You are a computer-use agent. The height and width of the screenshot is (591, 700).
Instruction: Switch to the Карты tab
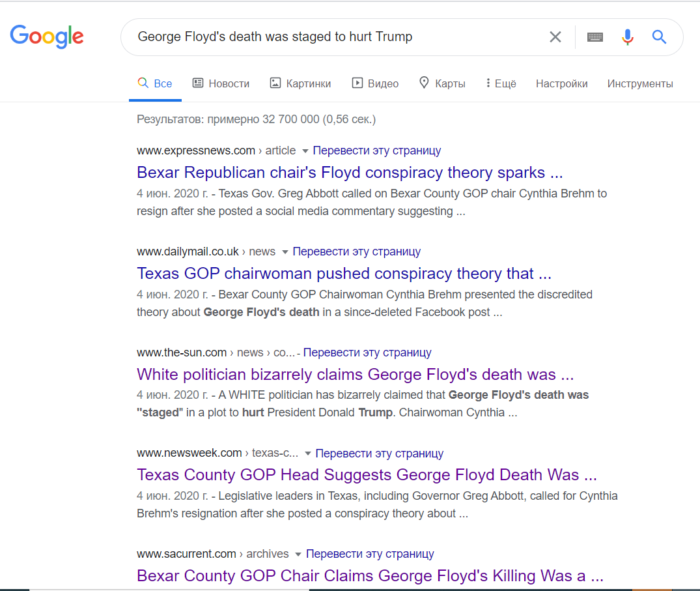click(x=442, y=83)
